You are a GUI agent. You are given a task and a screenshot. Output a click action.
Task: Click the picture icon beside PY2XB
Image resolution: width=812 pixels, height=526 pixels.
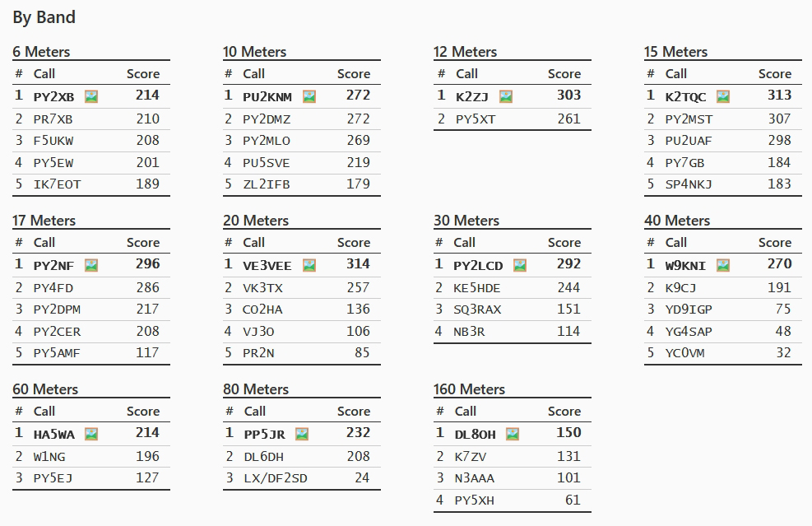click(91, 96)
